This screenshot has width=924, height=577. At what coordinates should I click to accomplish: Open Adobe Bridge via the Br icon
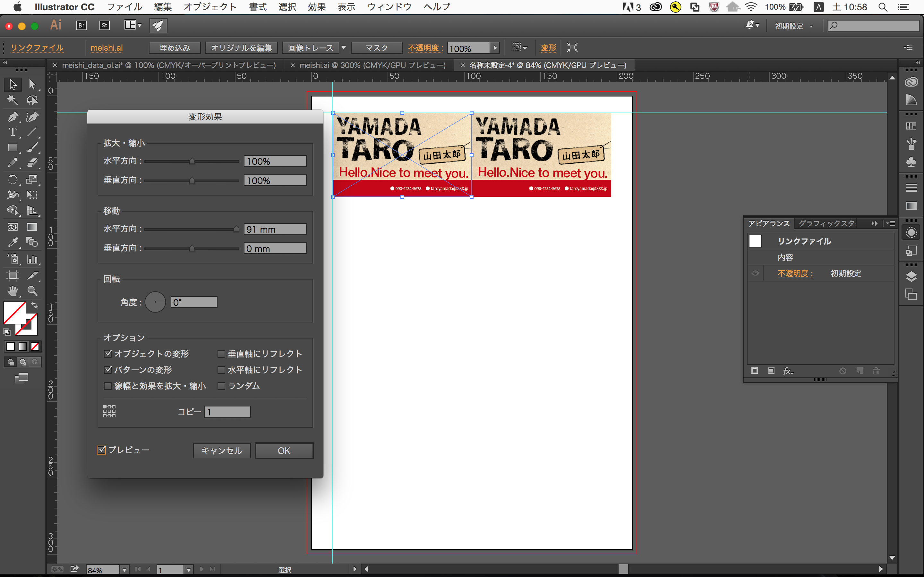pos(81,25)
